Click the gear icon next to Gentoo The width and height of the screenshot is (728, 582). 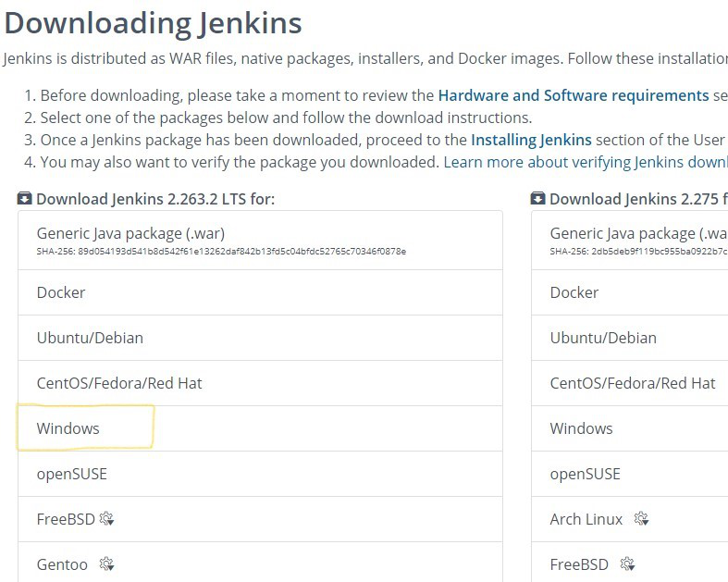point(106,564)
